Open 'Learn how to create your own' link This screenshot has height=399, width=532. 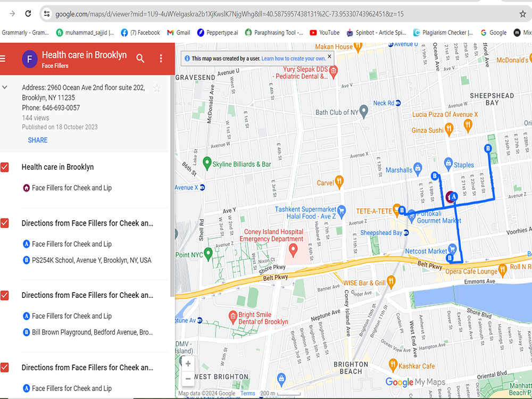tap(293, 59)
